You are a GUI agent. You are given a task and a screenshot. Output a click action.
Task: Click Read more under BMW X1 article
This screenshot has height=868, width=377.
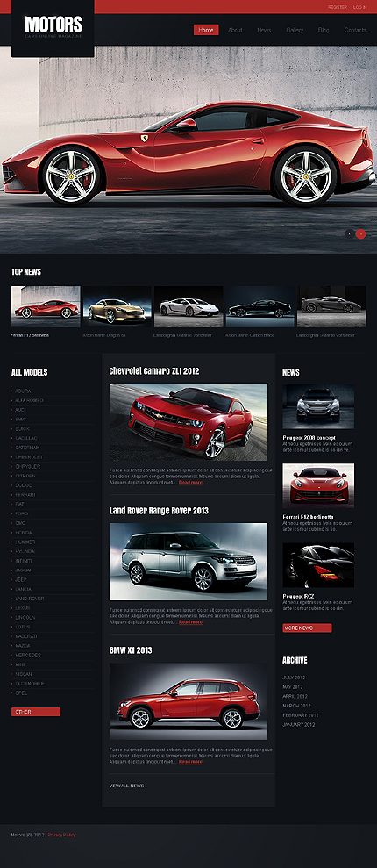[191, 762]
